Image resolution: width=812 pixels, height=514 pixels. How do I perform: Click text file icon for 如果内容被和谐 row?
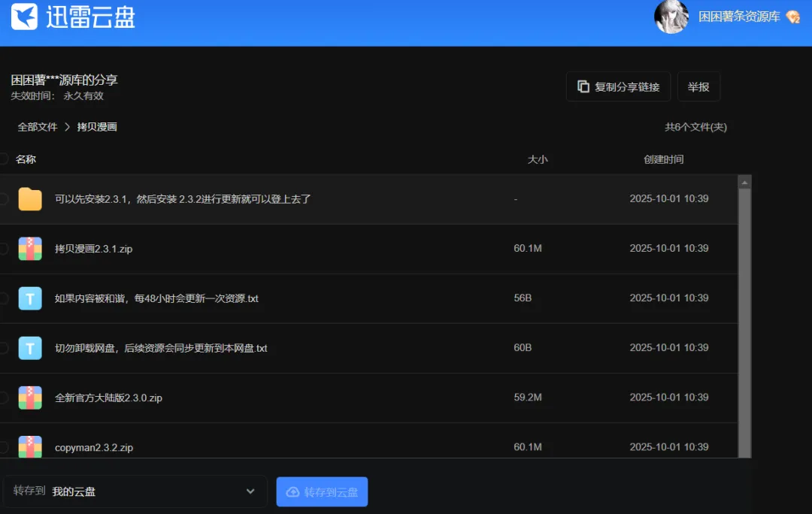pos(30,298)
